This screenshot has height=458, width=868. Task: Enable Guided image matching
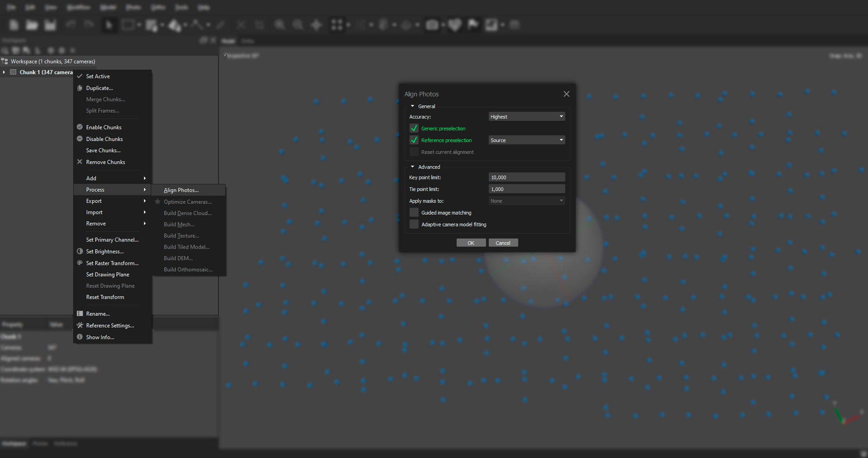(414, 213)
